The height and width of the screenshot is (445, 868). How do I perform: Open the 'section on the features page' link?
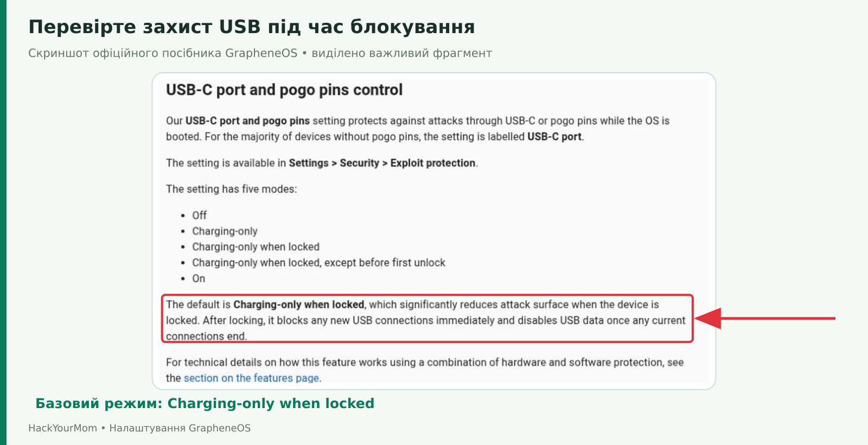(x=252, y=378)
